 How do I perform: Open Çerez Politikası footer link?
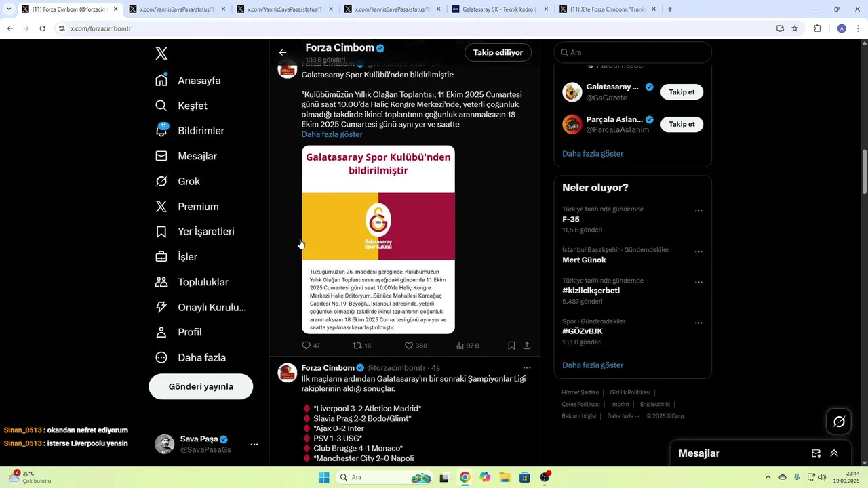coord(580,404)
